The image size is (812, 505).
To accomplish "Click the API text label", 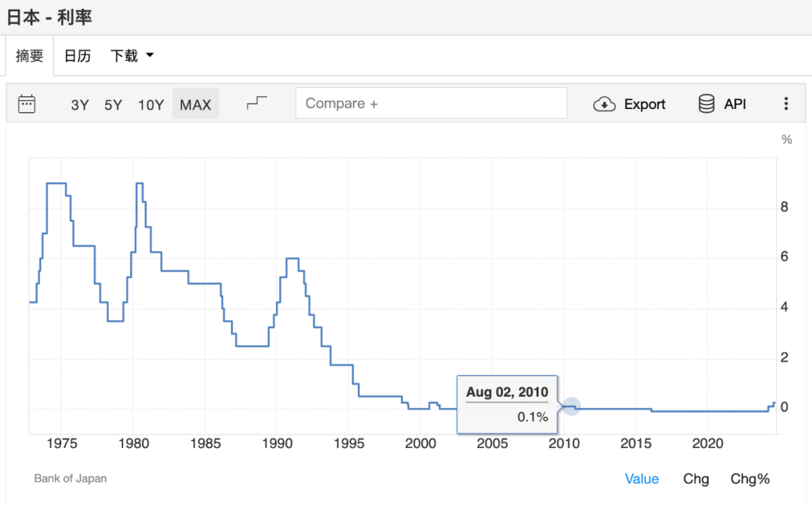I will (x=735, y=104).
